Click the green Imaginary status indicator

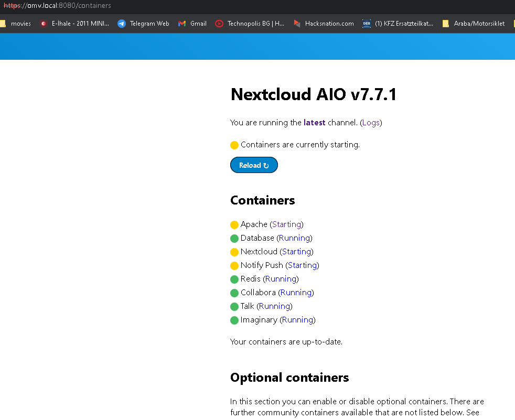coord(234,320)
